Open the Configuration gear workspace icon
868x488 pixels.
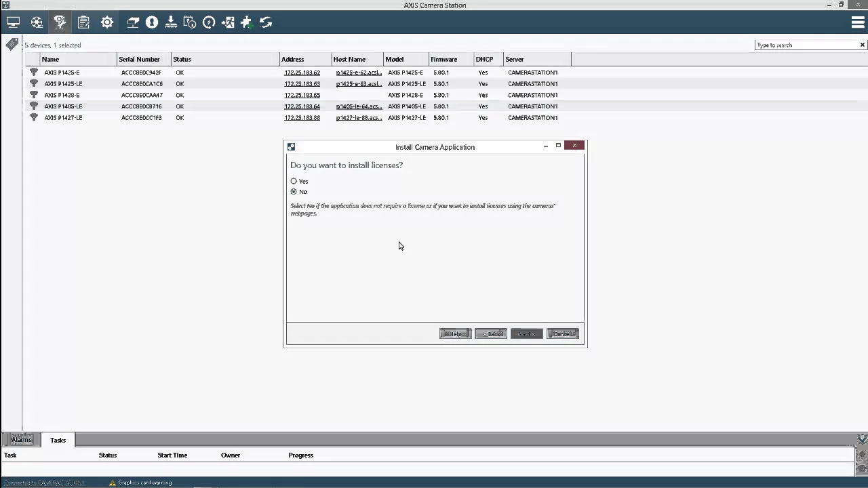[107, 22]
